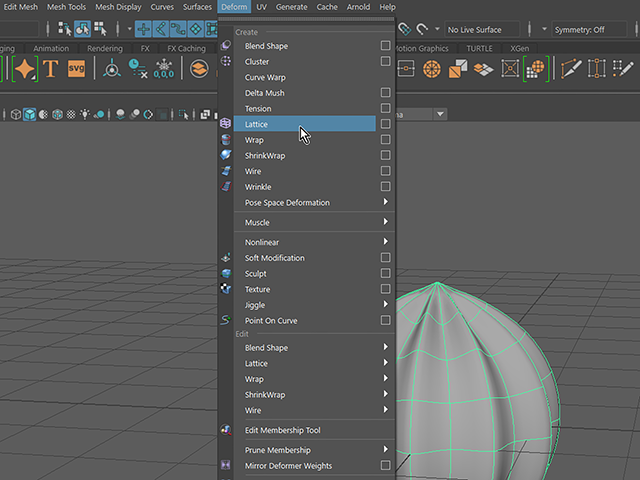The width and height of the screenshot is (640, 480).
Task: Click the pencil quad draw shelf icon
Action: click(x=623, y=69)
